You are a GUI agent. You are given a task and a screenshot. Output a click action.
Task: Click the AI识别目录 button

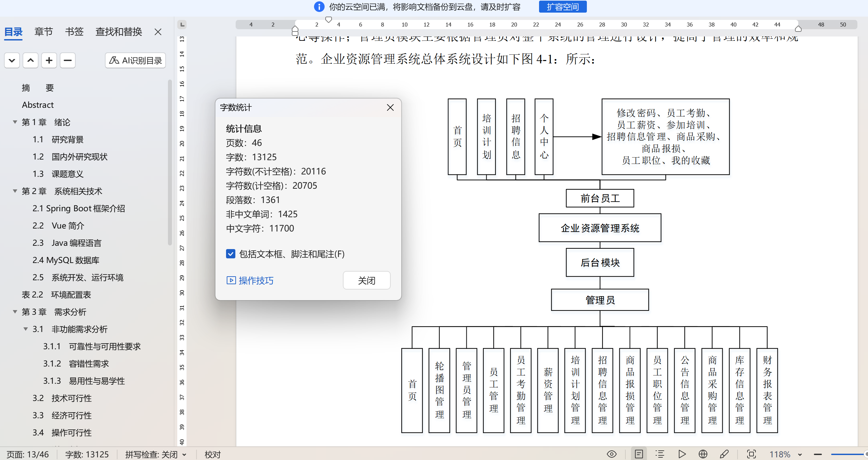click(135, 60)
